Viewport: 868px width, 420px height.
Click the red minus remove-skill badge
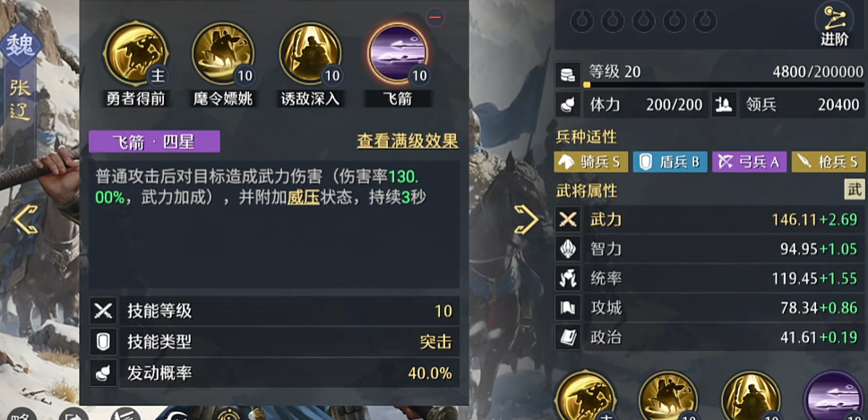pos(435,17)
